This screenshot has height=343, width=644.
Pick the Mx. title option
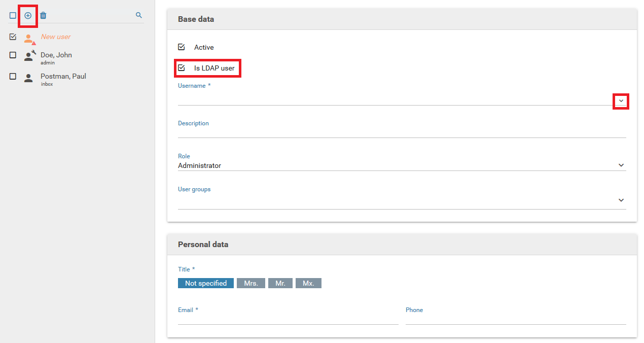pyautogui.click(x=308, y=283)
